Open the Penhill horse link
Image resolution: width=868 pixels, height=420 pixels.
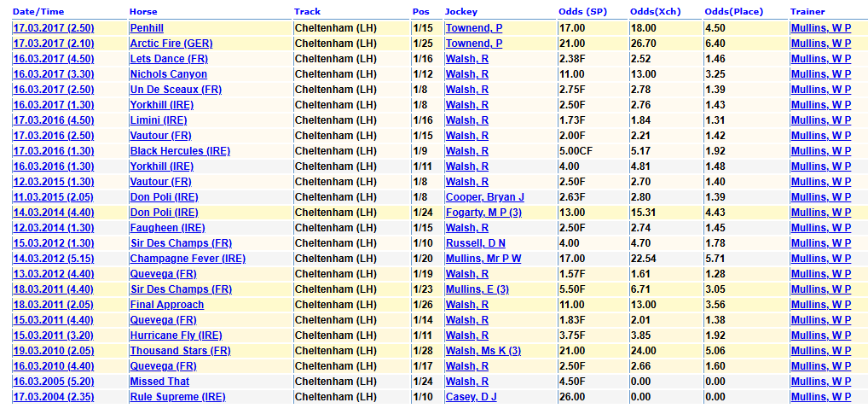point(147,27)
